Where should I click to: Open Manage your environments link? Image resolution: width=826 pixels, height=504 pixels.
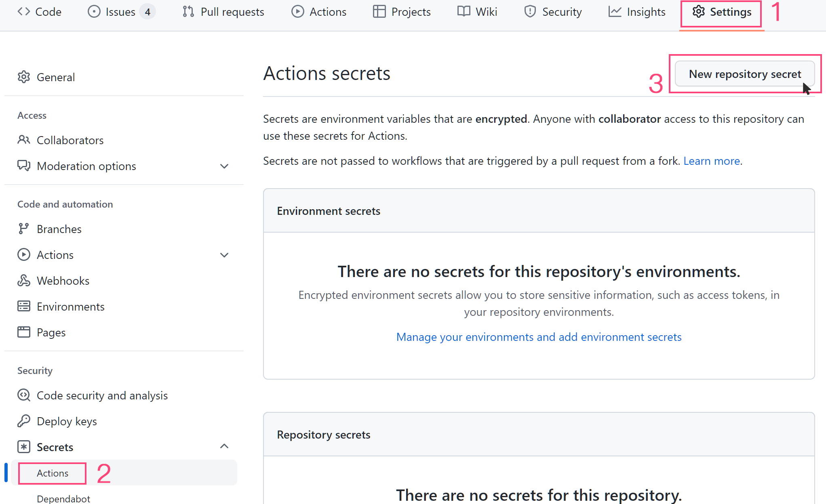(x=539, y=337)
